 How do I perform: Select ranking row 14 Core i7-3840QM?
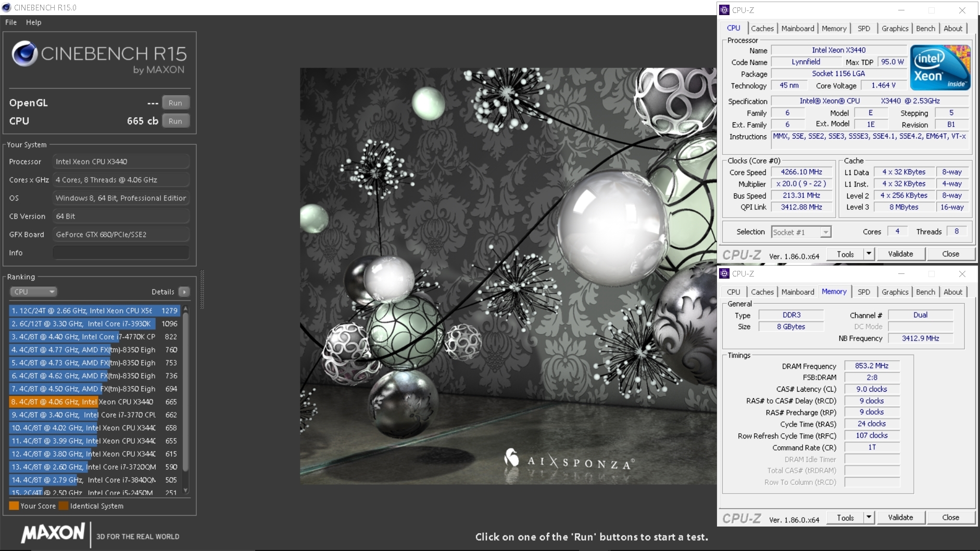coord(95,480)
